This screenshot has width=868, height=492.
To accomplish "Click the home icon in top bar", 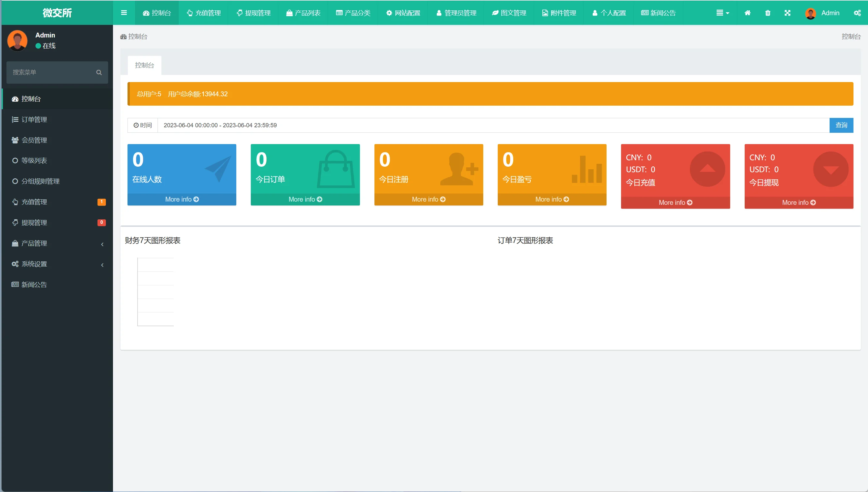I will click(748, 13).
